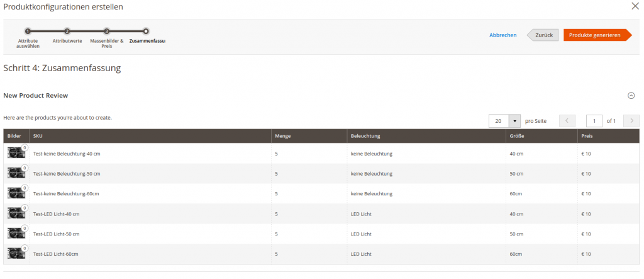Open thumbnail for Test-keine Beleuchtung-40 cm
Screen dimensions: 644x279
pos(16,153)
